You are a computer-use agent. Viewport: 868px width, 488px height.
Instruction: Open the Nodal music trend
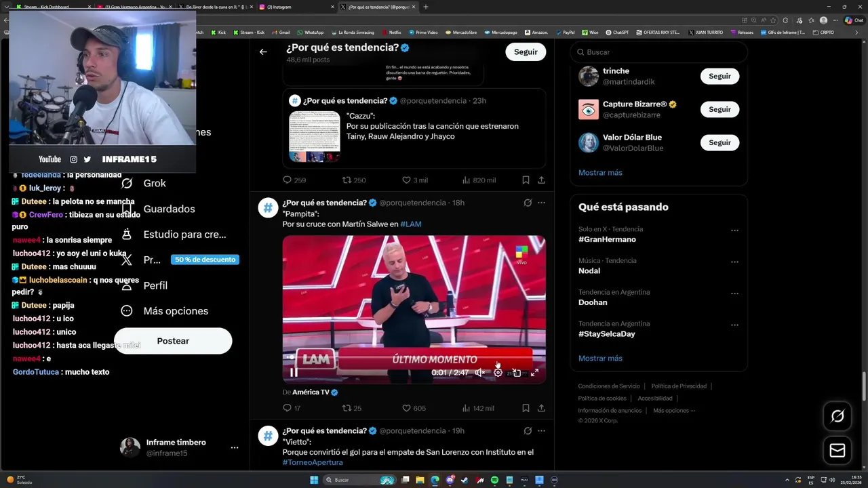click(x=589, y=270)
